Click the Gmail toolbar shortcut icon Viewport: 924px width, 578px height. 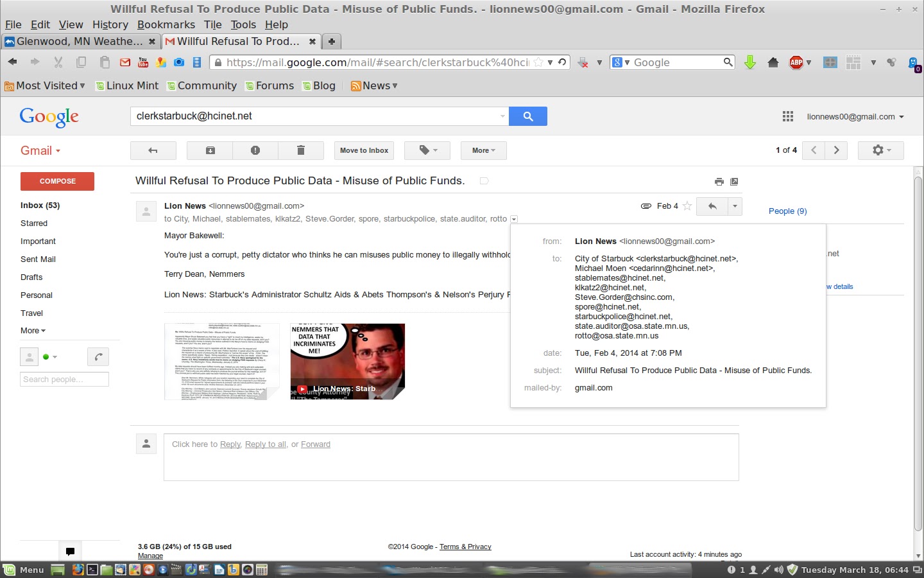coord(125,62)
